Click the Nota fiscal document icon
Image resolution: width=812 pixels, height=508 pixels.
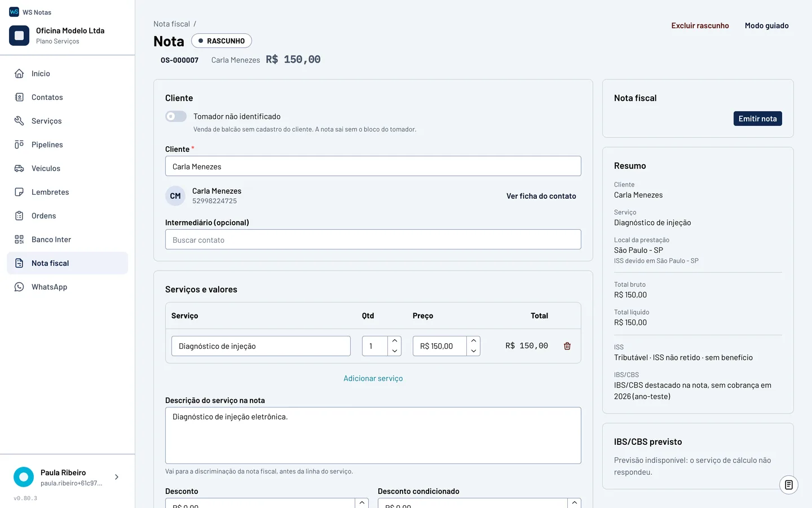tap(19, 263)
